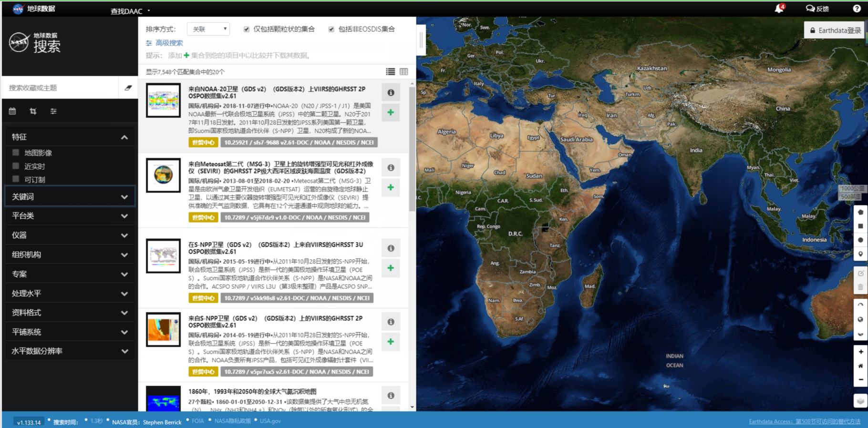The image size is (868, 428).
Task: Click the Earthdata登录 login button
Action: point(835,31)
